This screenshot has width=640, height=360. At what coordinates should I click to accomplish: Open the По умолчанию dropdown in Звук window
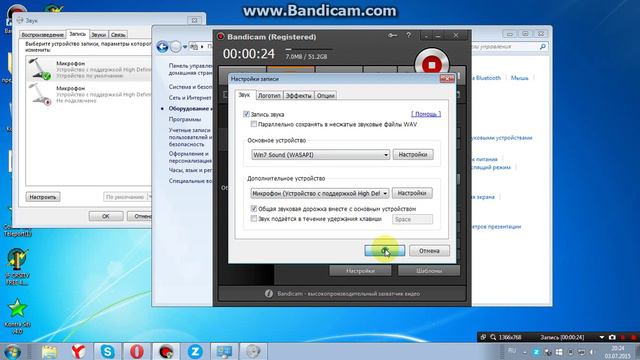coord(128,197)
